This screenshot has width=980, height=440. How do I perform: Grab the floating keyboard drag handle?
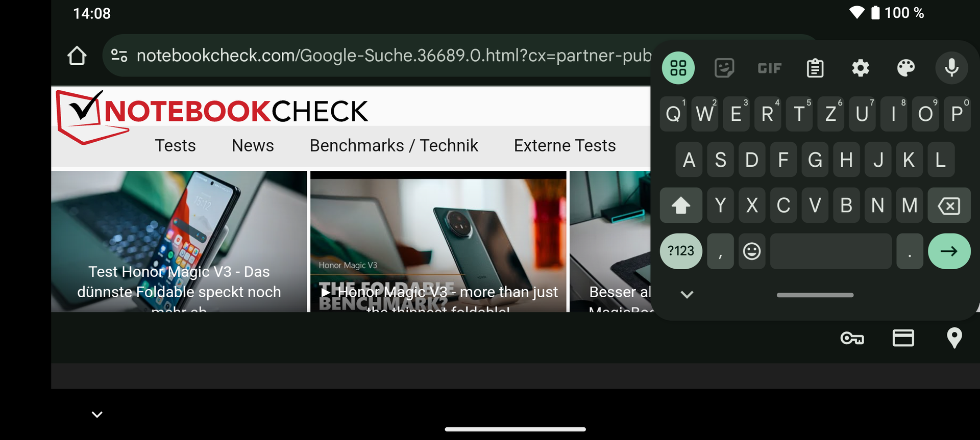tap(815, 295)
